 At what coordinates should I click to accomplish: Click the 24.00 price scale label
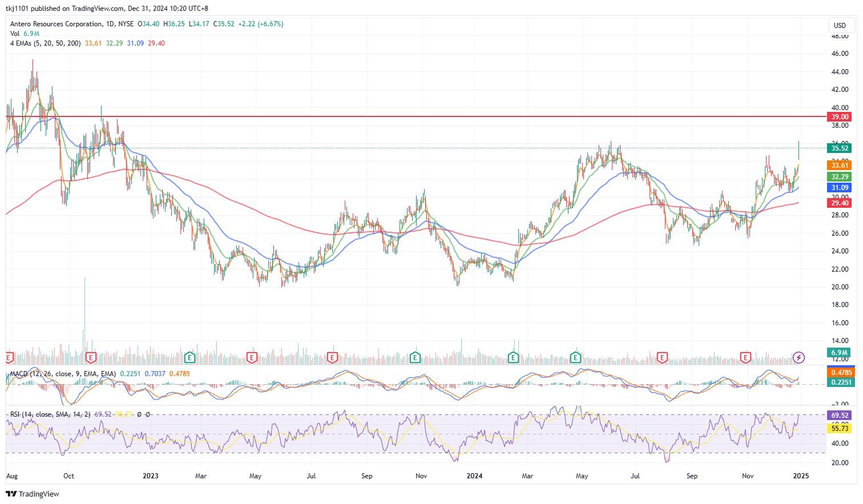point(840,251)
